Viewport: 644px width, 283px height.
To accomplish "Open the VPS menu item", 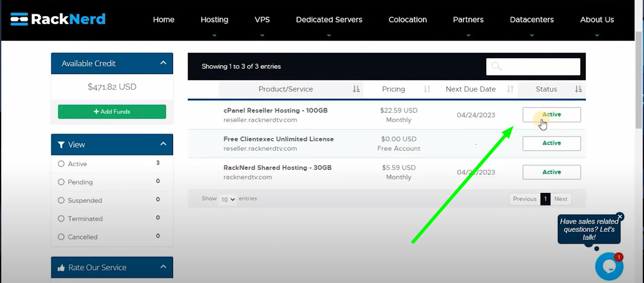I will [262, 20].
